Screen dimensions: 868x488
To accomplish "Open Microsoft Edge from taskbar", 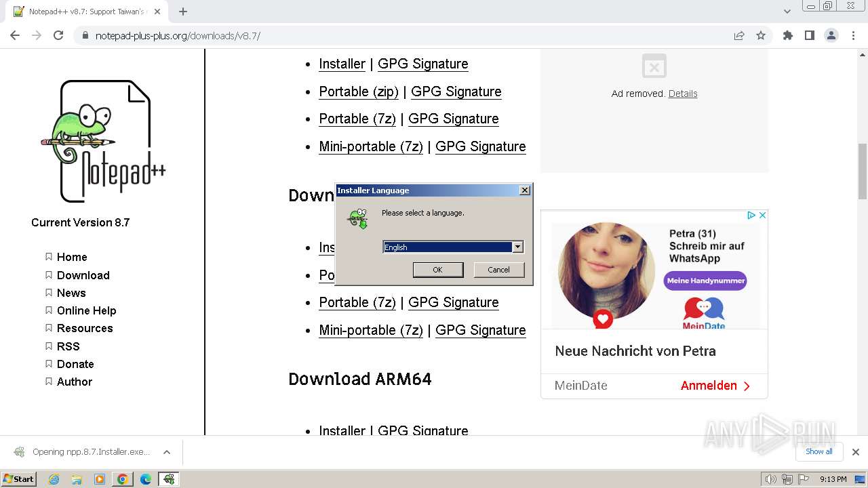I will pyautogui.click(x=145, y=479).
